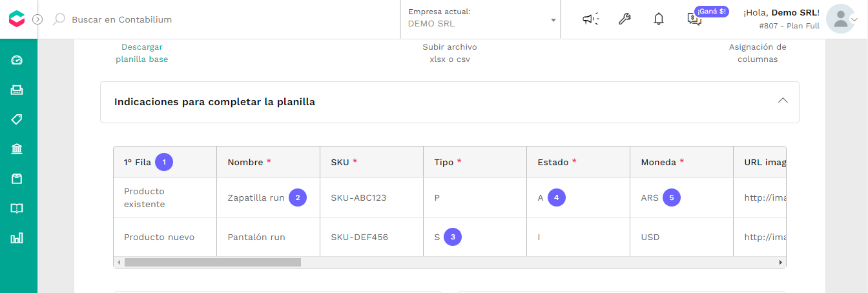
Task: Click the Asignación de columnas step
Action: tap(758, 53)
